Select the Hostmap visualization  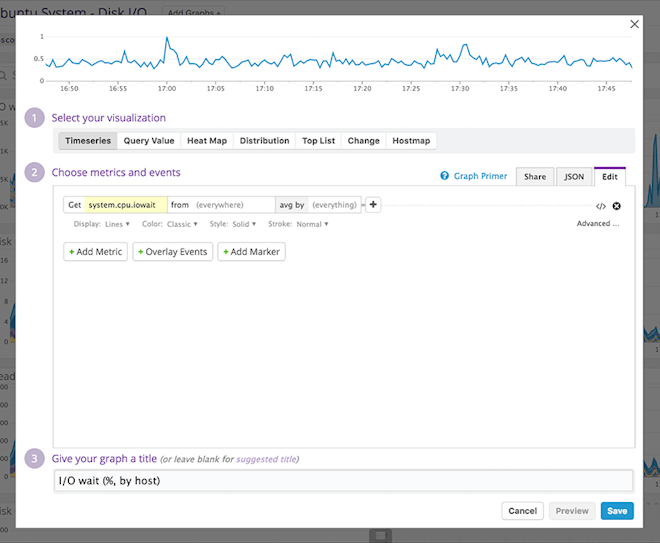click(411, 141)
